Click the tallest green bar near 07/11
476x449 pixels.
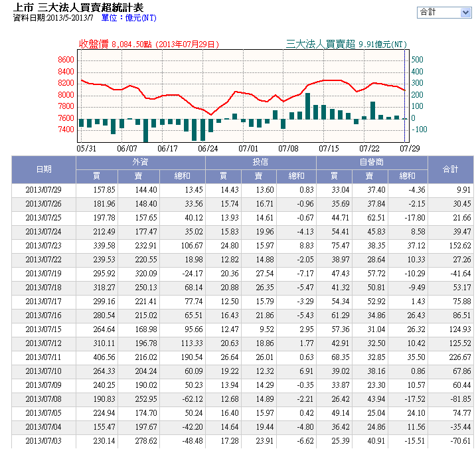tap(307, 106)
